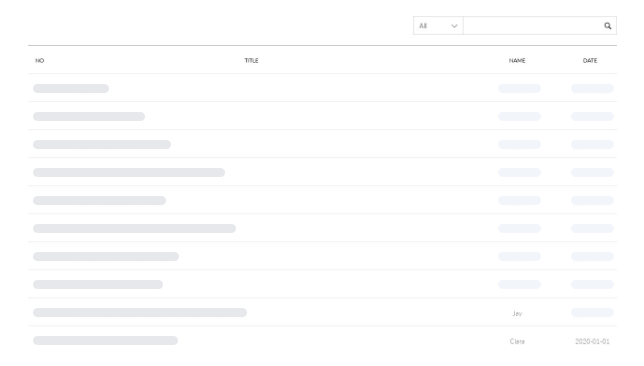
Task: Sort by the TITLE column header
Action: pos(251,60)
